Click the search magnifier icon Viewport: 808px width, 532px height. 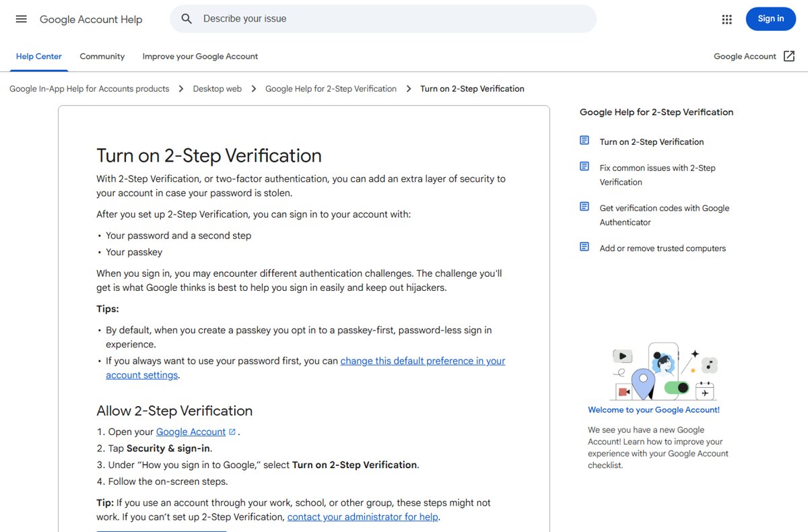(x=187, y=19)
